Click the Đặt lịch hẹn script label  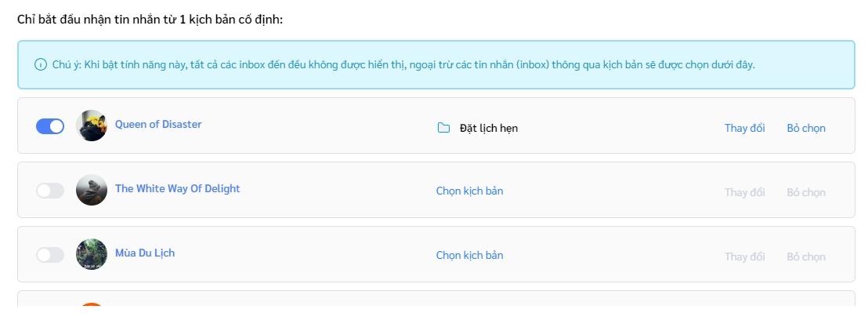pyautogui.click(x=489, y=128)
